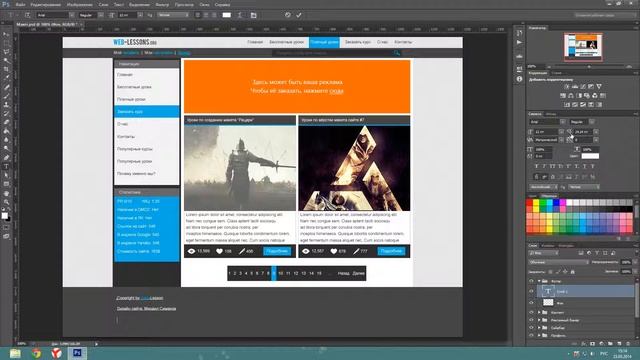Image resolution: width=640 pixels, height=360 pixels.
Task: Click the text color swatch in options bar
Action: point(226,15)
